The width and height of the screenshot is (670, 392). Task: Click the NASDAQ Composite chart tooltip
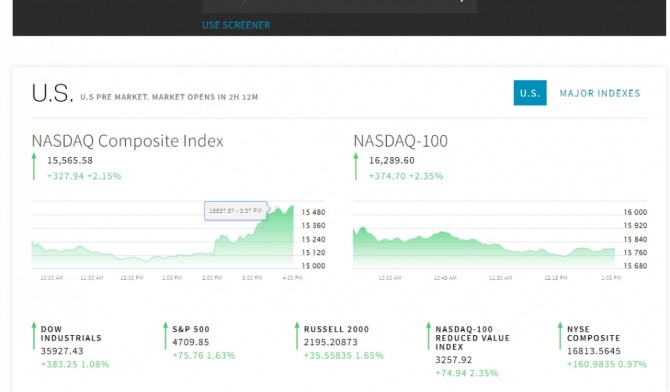[x=236, y=211]
